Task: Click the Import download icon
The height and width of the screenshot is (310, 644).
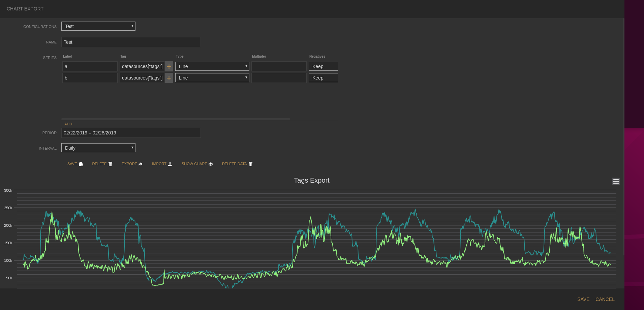Action: [170, 164]
